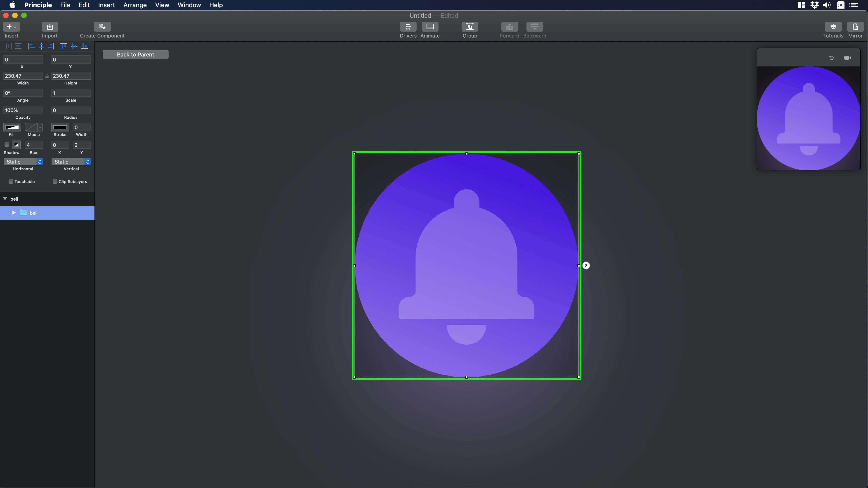
Task: Open the Animate panel icon
Action: pyautogui.click(x=430, y=27)
